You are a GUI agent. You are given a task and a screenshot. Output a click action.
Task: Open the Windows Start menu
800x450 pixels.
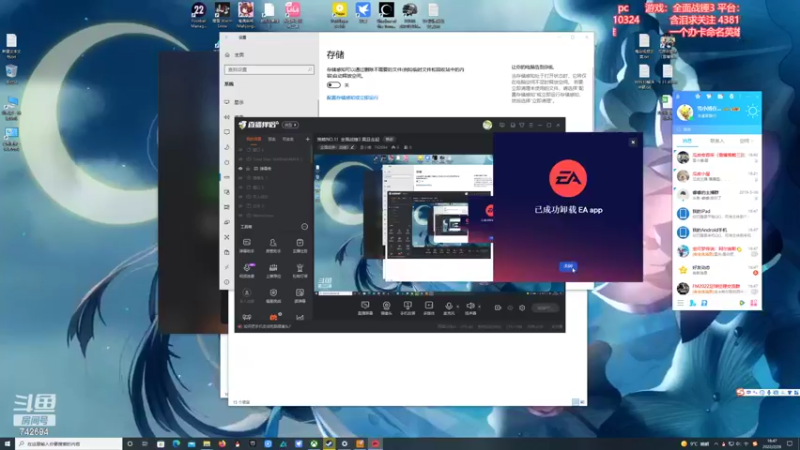(7, 444)
